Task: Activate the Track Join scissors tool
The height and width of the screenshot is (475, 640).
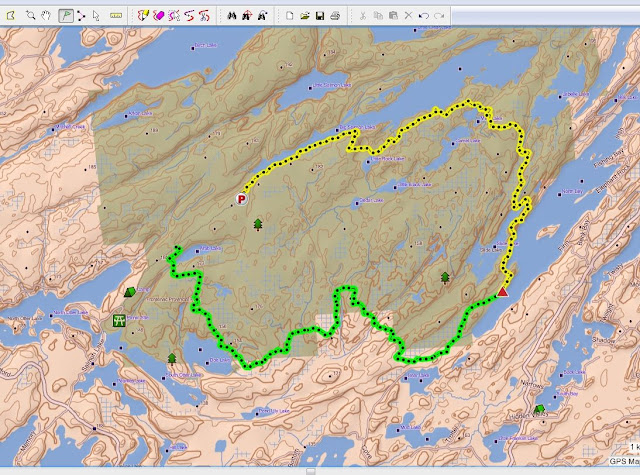Action: [x=204, y=16]
